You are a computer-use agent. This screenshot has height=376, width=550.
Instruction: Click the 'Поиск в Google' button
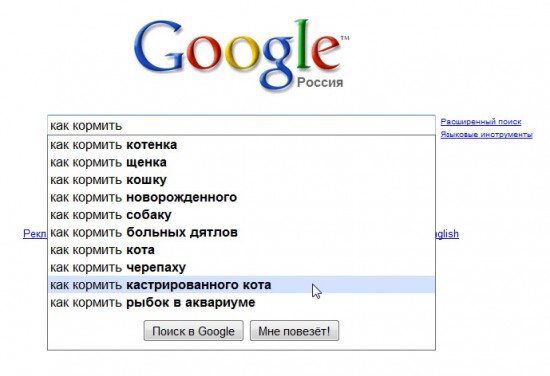(193, 331)
